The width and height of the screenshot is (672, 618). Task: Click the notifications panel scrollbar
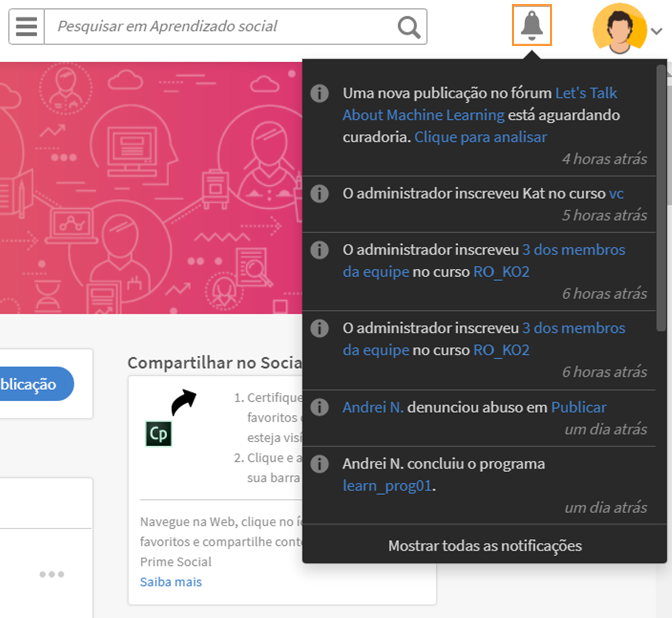[x=661, y=198]
